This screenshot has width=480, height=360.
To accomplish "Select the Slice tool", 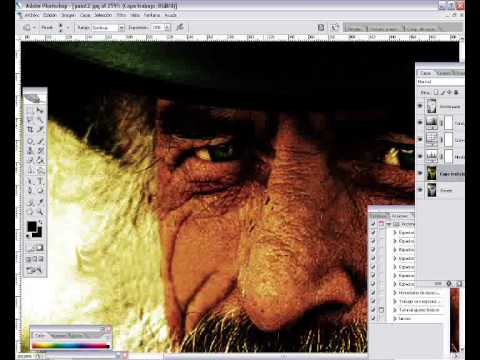I will tap(40, 129).
